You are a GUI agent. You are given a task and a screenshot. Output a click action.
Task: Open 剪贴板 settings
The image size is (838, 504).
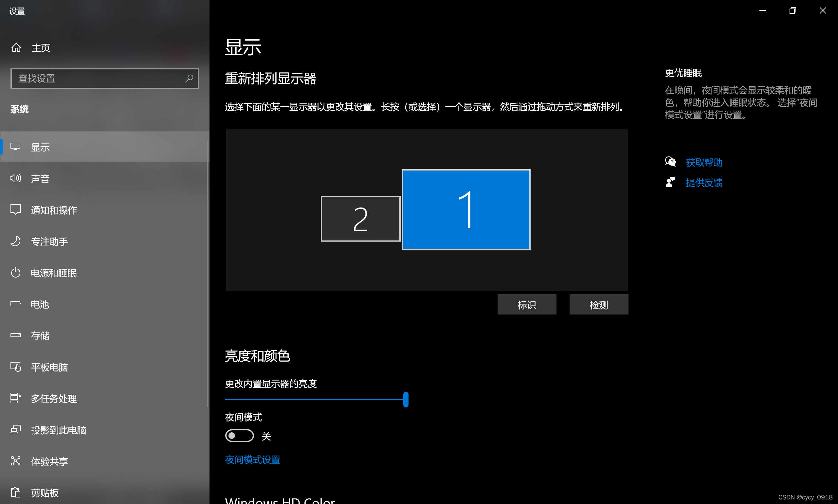pyautogui.click(x=105, y=492)
